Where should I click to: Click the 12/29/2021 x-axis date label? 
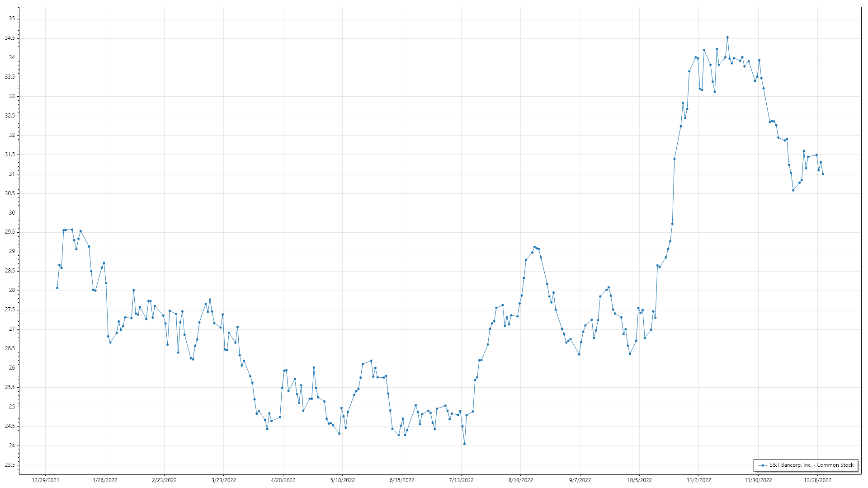[45, 480]
